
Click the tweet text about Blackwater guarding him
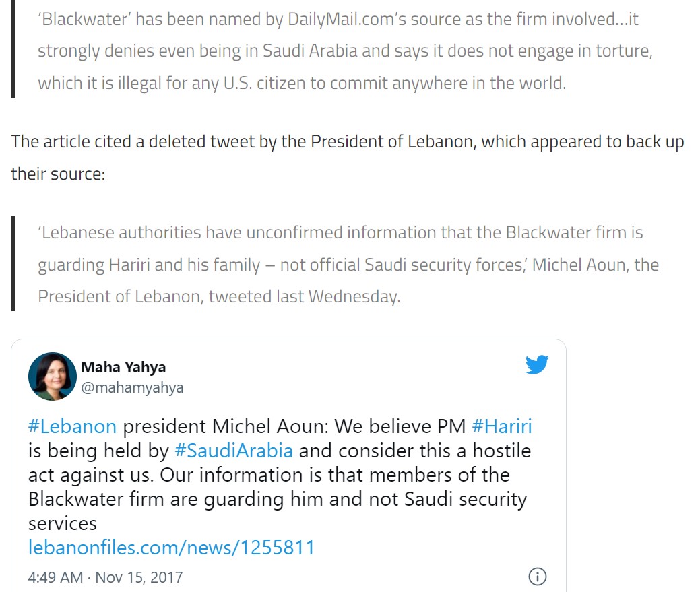coord(277,499)
